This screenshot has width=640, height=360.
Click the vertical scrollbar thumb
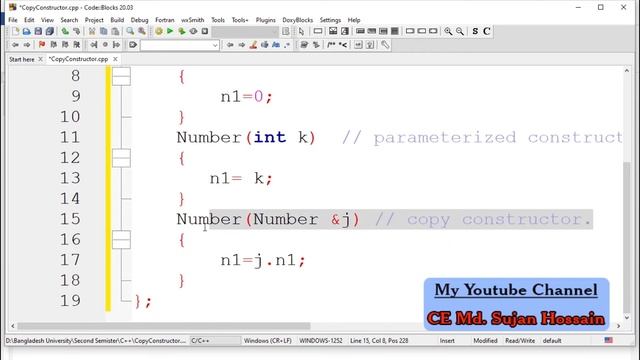pyautogui.click(x=627, y=237)
